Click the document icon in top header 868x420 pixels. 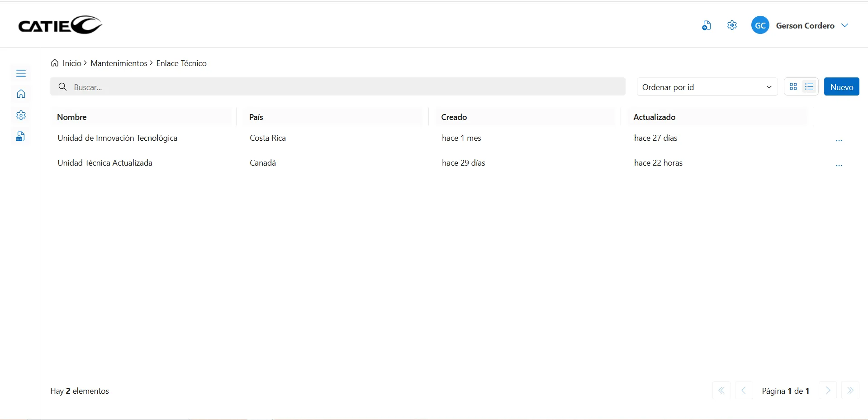(707, 26)
